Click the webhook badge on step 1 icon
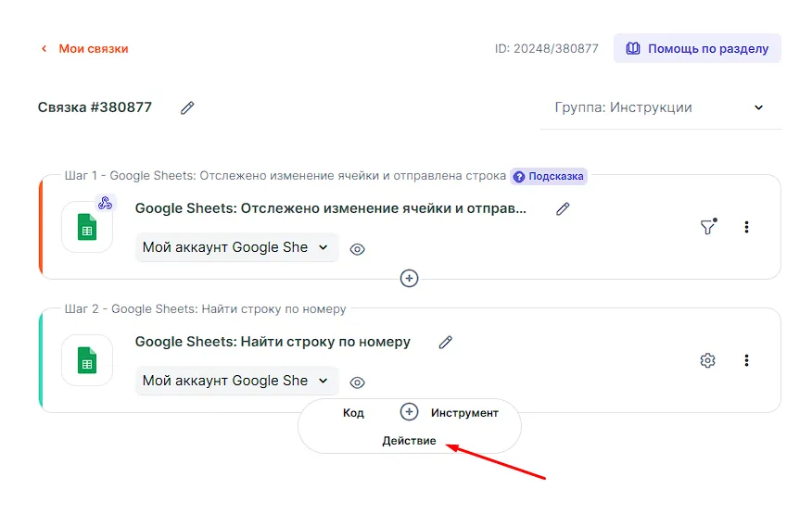812x514 pixels. (105, 204)
